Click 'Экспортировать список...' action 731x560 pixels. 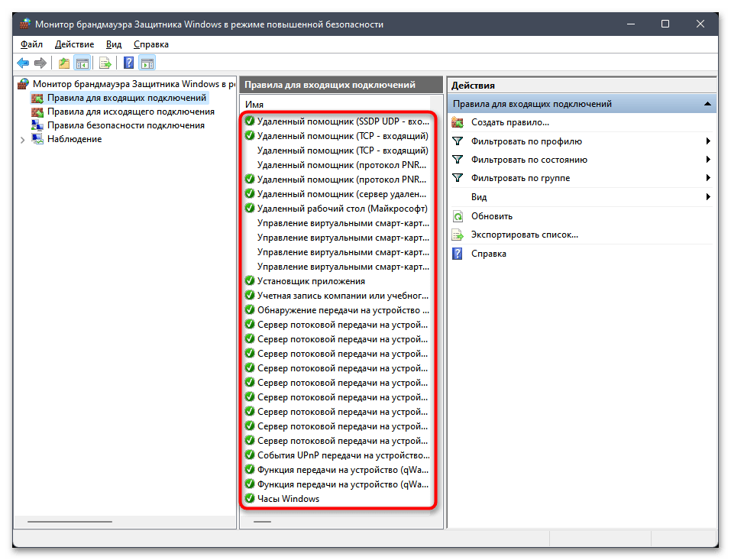click(x=524, y=235)
